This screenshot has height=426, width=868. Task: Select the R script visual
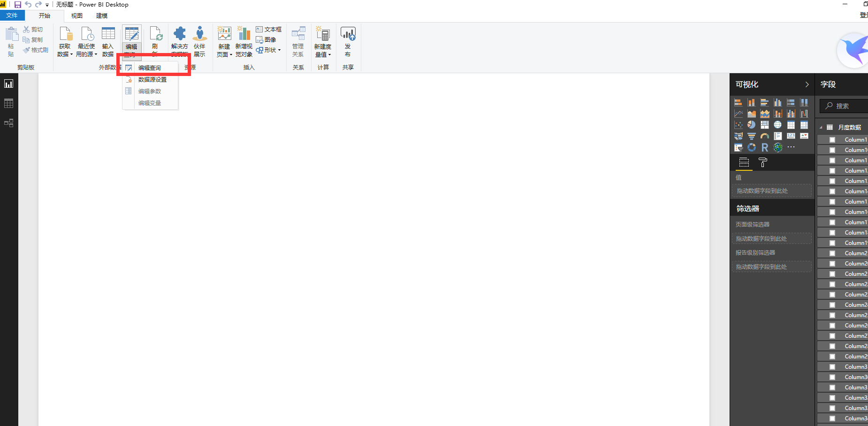tap(765, 147)
